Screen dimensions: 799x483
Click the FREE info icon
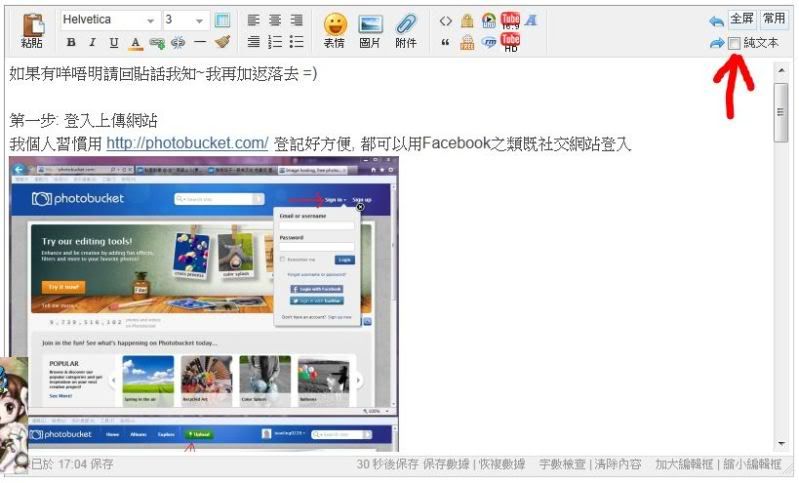(x=467, y=42)
